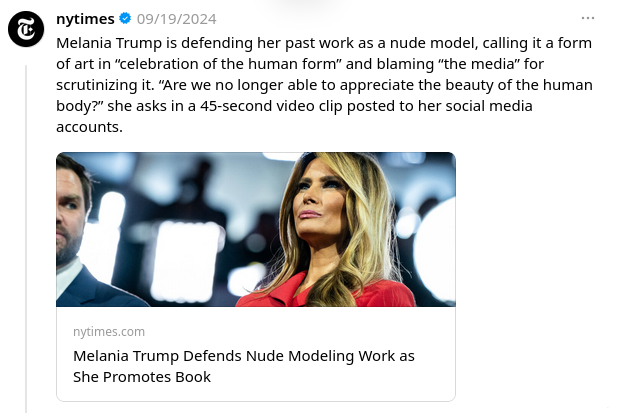Click the New York Times logo avatar
Viewport: 617px width, 413px height.
click(x=25, y=31)
